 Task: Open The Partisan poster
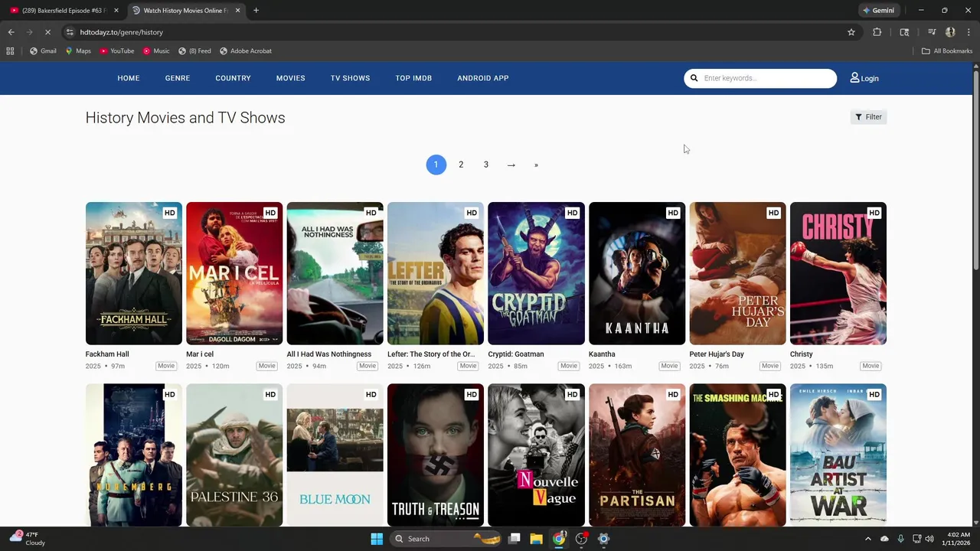(637, 455)
